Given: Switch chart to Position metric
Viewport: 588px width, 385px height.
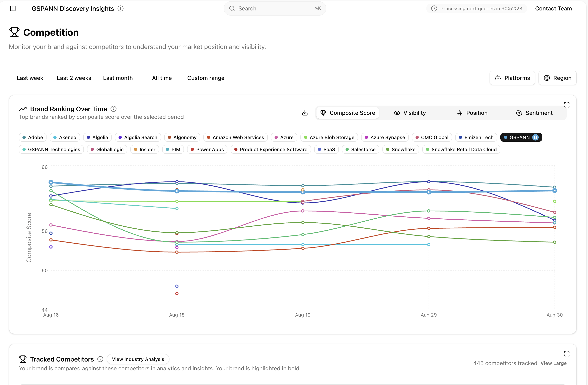Looking at the screenshot, I should 472,113.
